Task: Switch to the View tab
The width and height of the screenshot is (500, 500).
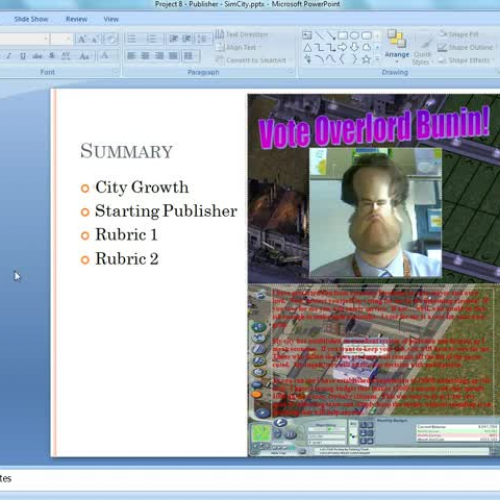Action: click(x=111, y=19)
